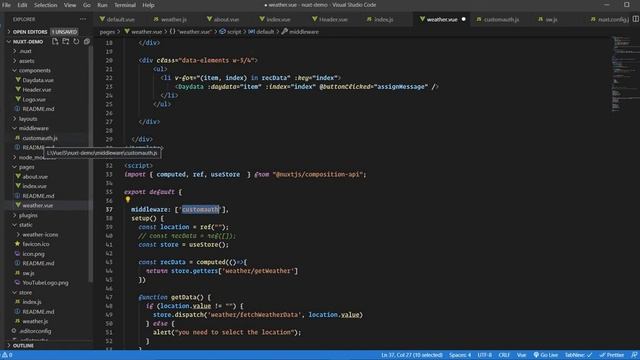Click the notifications icon in status bar
Image resolution: width=640 pixels, height=360 pixels.
[x=634, y=355]
